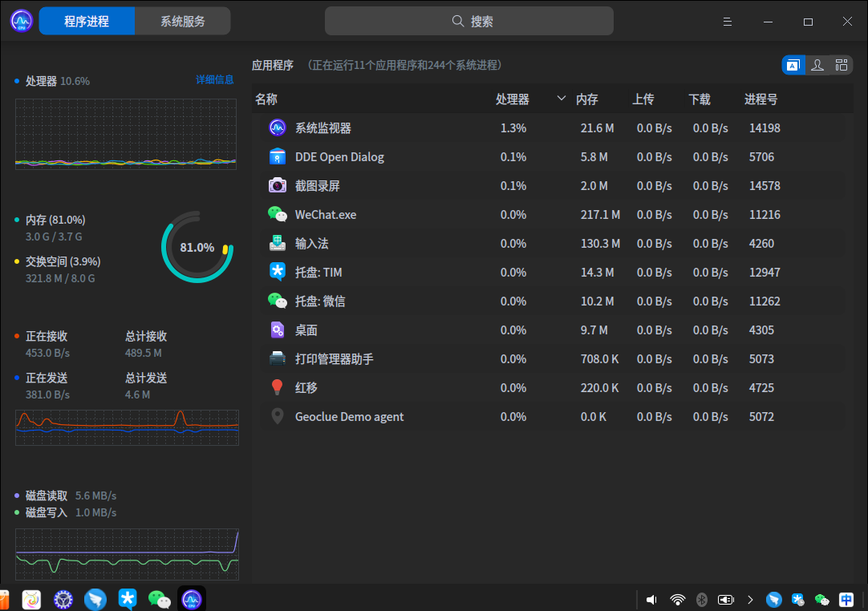Click inside the 搜索 search field
The height and width of the screenshot is (611, 868).
click(x=469, y=21)
